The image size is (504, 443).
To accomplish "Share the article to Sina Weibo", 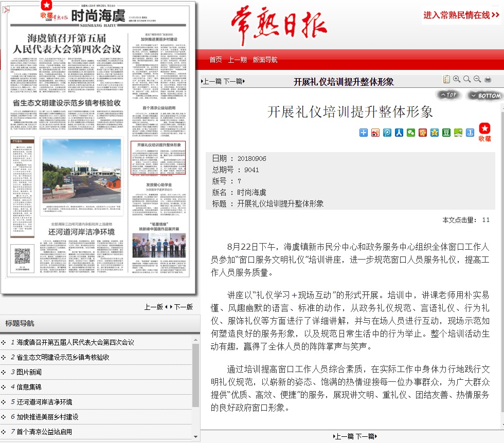I will point(375,133).
